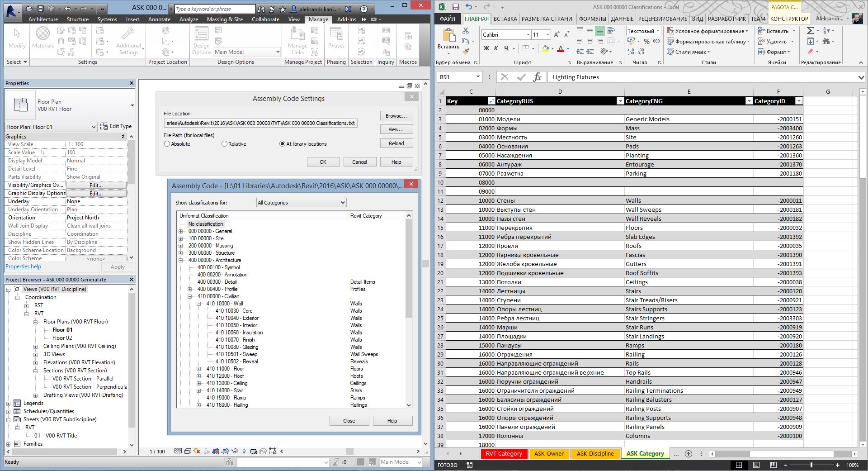Image resolution: width=868 pixels, height=471 pixels.
Task: Open Properties help link
Action: tap(23, 266)
